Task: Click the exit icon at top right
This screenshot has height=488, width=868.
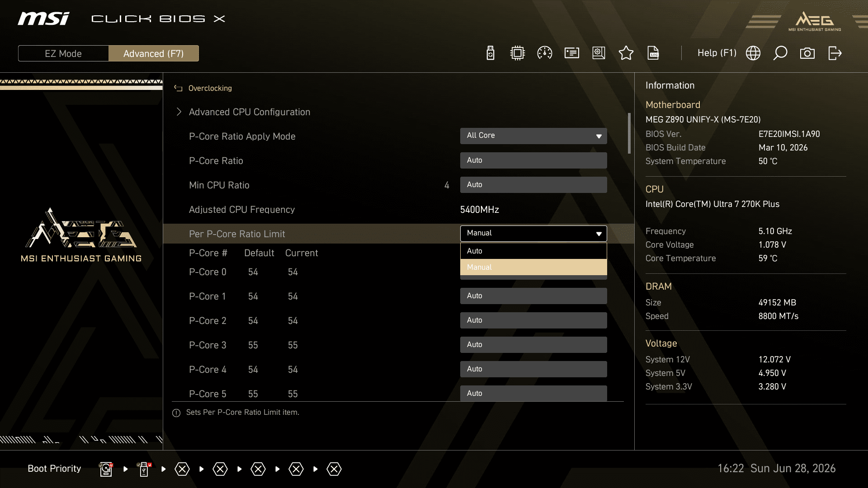Action: point(835,53)
